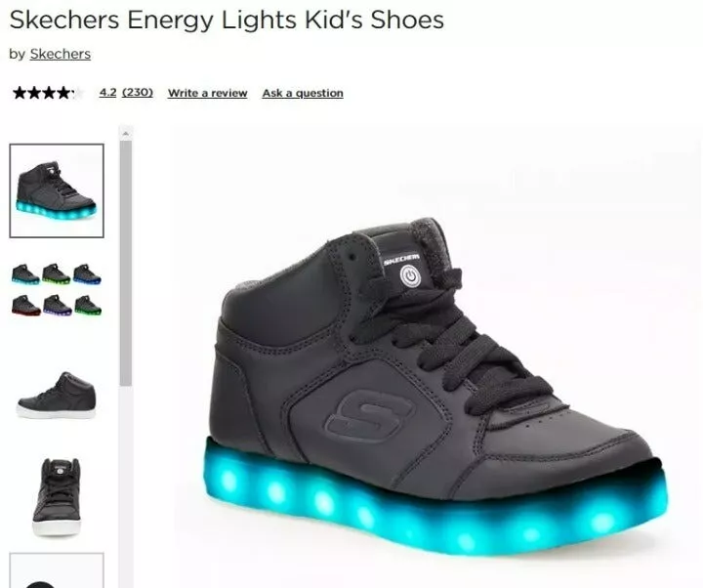Click the Ask a question link

point(303,93)
